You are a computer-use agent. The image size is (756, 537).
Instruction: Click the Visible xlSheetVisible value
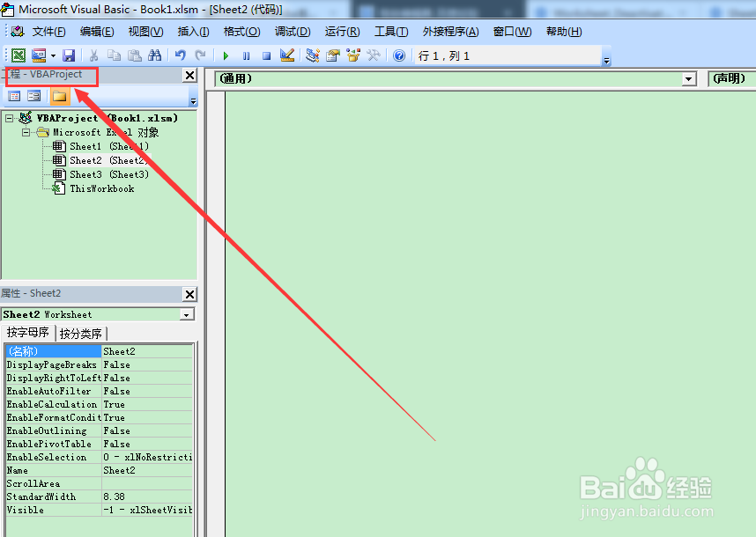click(147, 510)
